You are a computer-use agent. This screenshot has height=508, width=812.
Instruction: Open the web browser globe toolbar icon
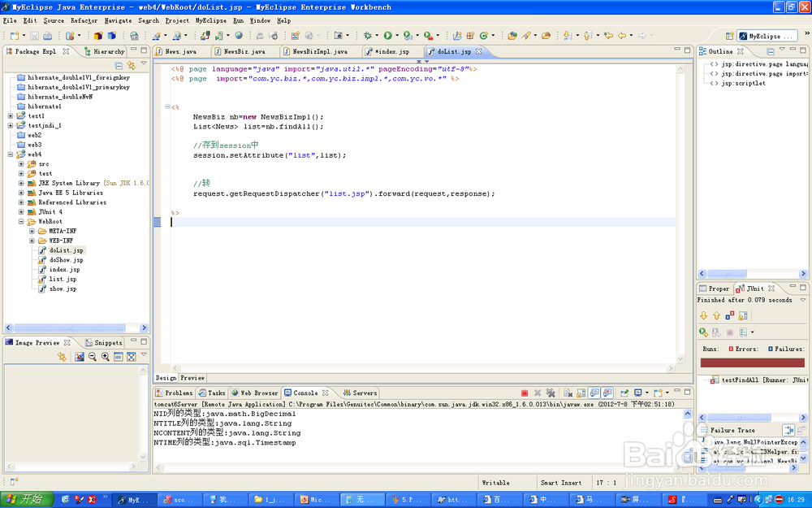239,35
